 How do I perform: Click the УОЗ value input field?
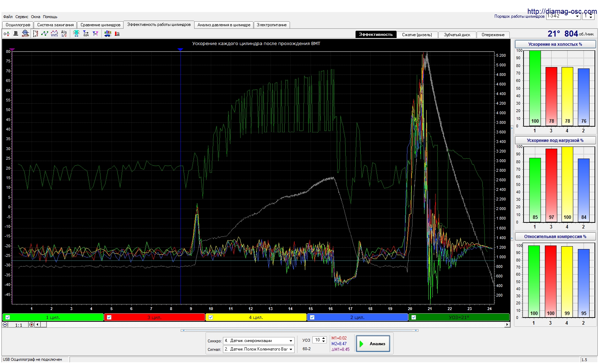tap(317, 340)
